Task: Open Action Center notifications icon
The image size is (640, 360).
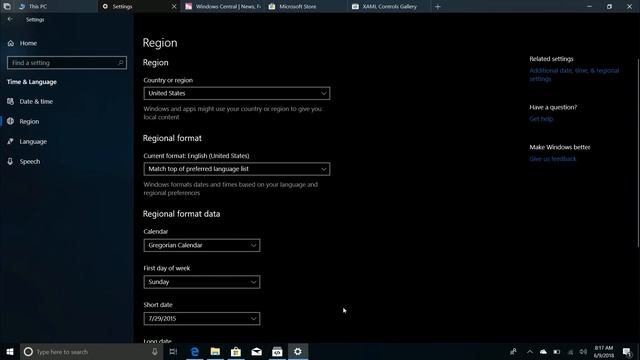Action: 627,351
